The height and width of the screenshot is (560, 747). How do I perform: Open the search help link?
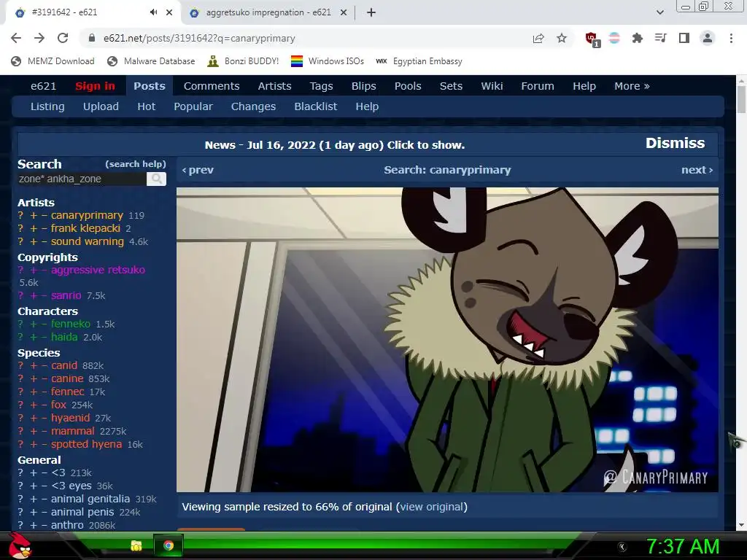(x=136, y=164)
